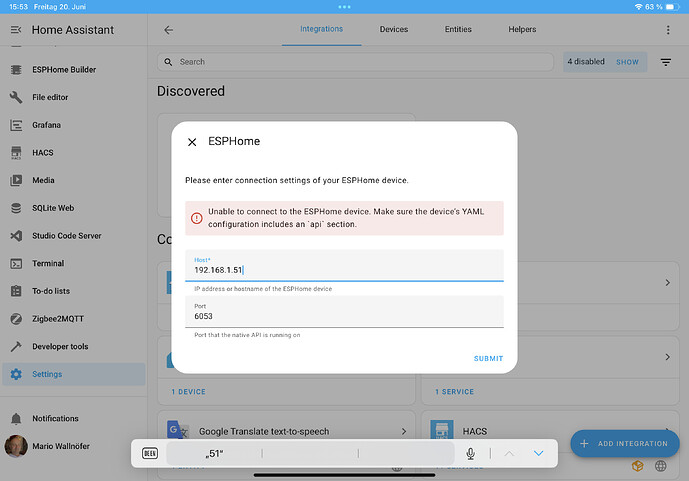The image size is (689, 481).
Task: Tap the Wi-Fi status icon
Action: coord(638,7)
